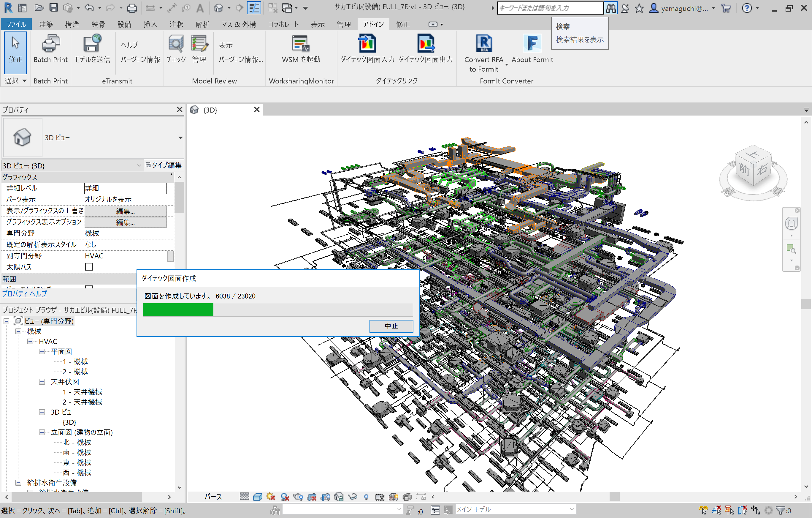Launch WSM を起動 Worksharing Monitor
The image size is (812, 518).
[300, 44]
